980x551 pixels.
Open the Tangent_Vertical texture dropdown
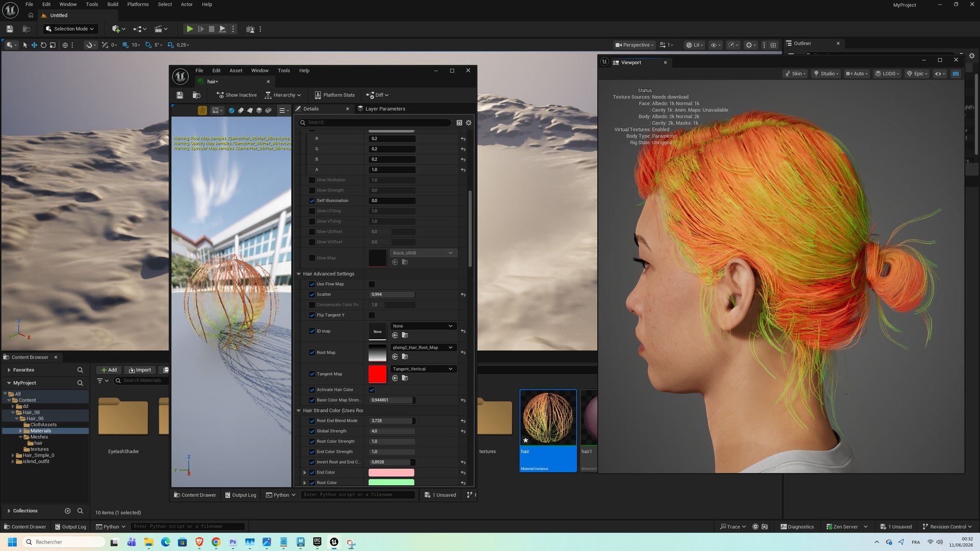click(423, 369)
